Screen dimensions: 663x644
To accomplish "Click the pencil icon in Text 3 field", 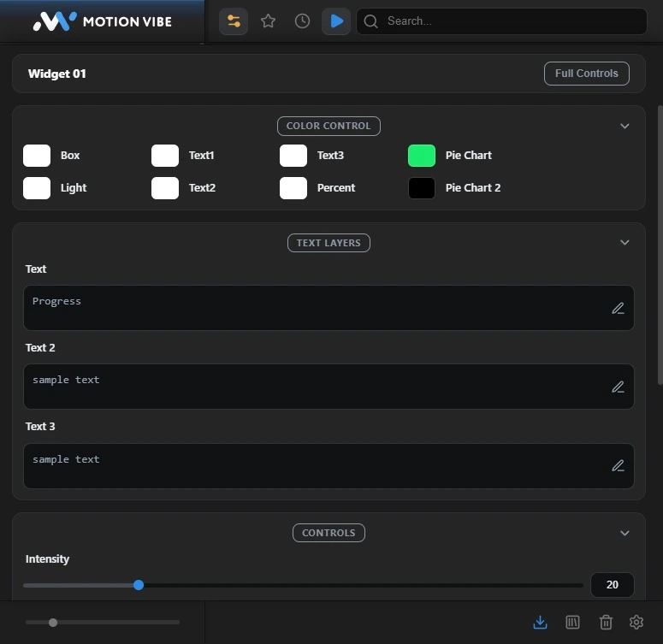I will coord(618,465).
